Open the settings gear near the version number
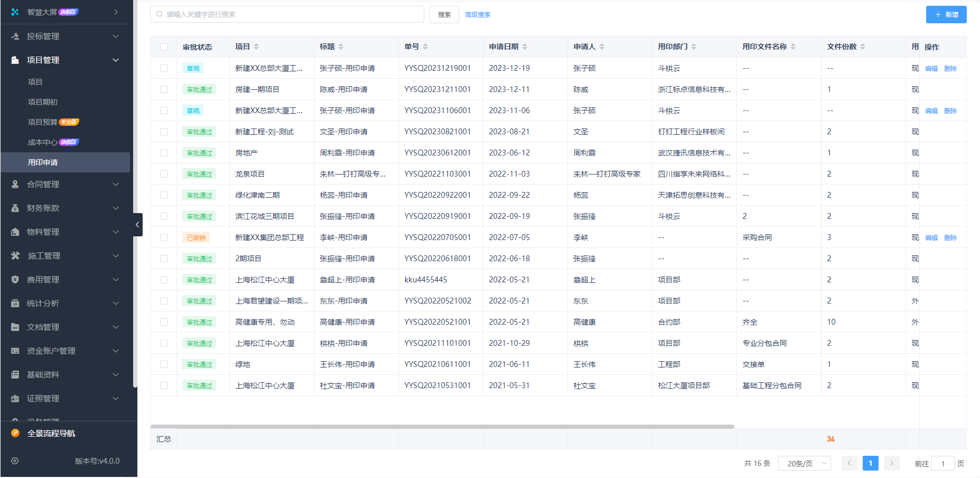The height and width of the screenshot is (478, 980). 14,461
